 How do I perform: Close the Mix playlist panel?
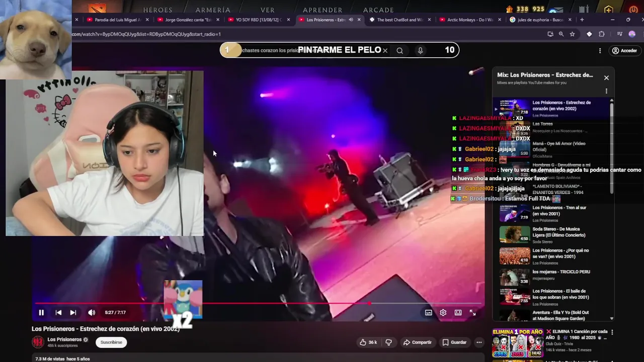tap(606, 78)
